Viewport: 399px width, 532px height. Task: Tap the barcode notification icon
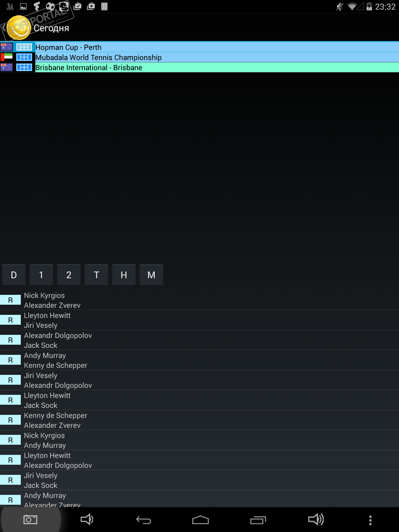click(104, 6)
